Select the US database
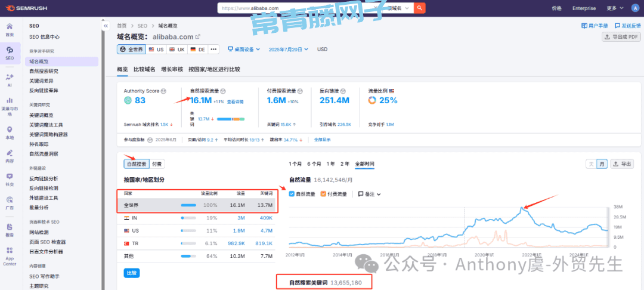Viewport: 644px width, 290px height. point(156,50)
